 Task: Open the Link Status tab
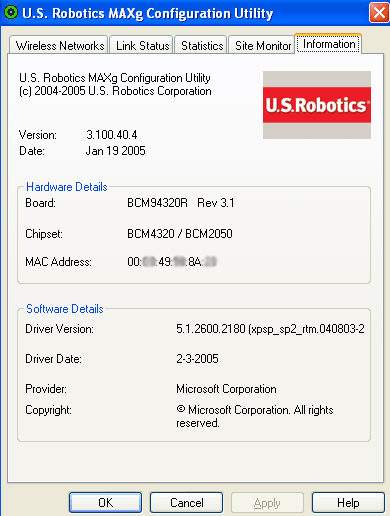(x=141, y=45)
